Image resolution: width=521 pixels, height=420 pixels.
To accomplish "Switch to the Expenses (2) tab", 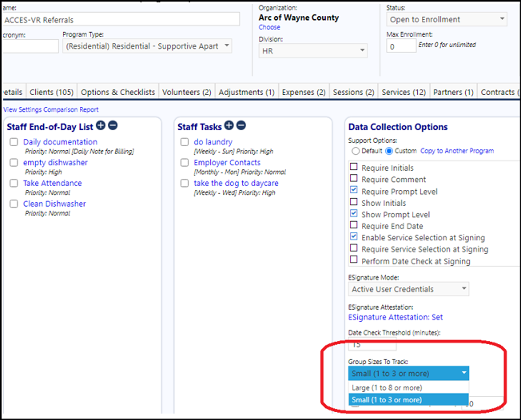I will 304,92.
